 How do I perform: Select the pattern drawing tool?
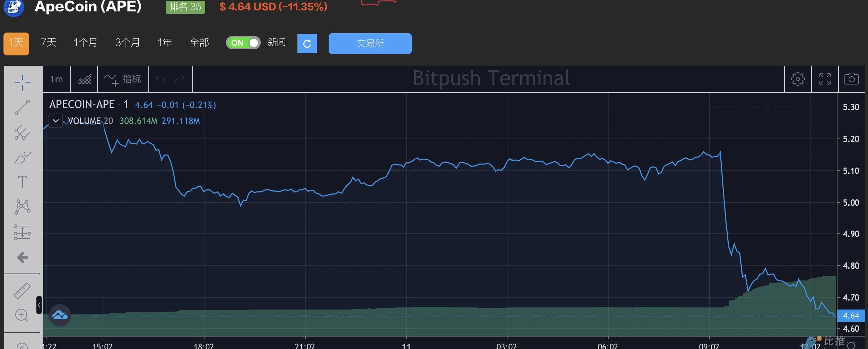pos(23,207)
